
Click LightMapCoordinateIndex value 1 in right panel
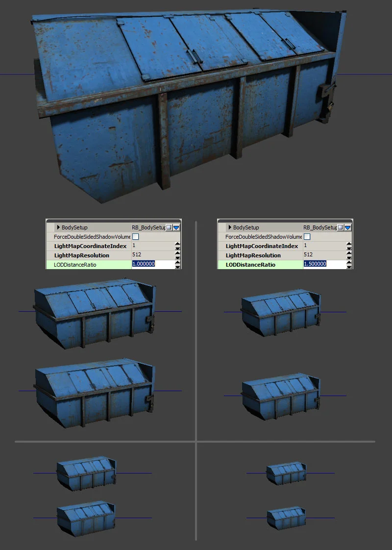(305, 246)
